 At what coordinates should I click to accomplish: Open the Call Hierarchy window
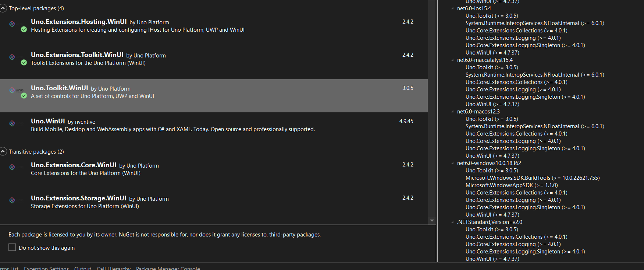[x=113, y=268]
